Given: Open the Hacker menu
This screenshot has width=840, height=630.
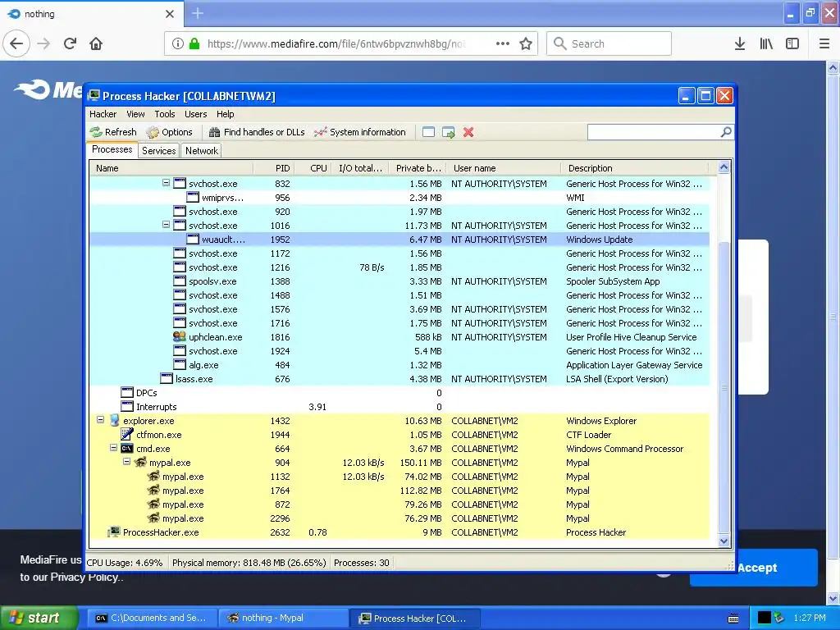Looking at the screenshot, I should 103,114.
